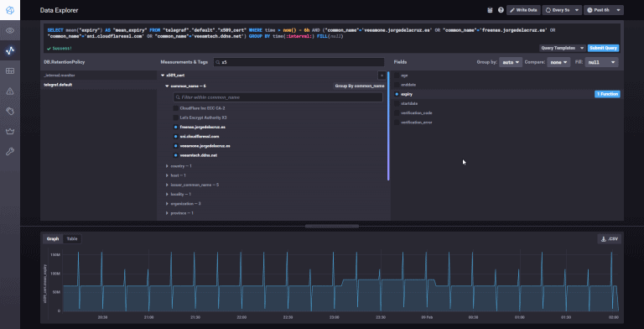This screenshot has width=644, height=329.
Task: Open Fill null dropdown
Action: pos(602,62)
